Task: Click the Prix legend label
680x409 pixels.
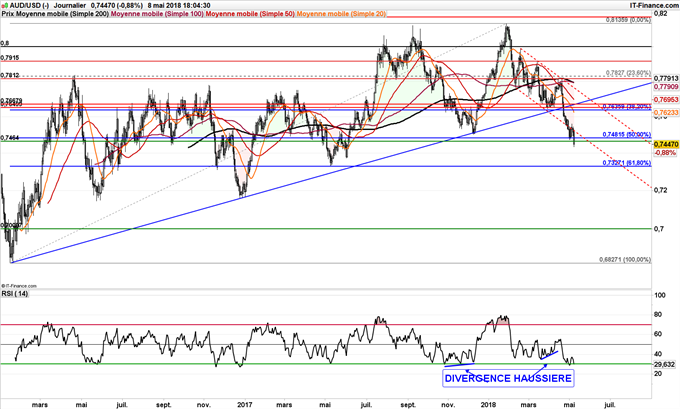Action: click(x=8, y=14)
